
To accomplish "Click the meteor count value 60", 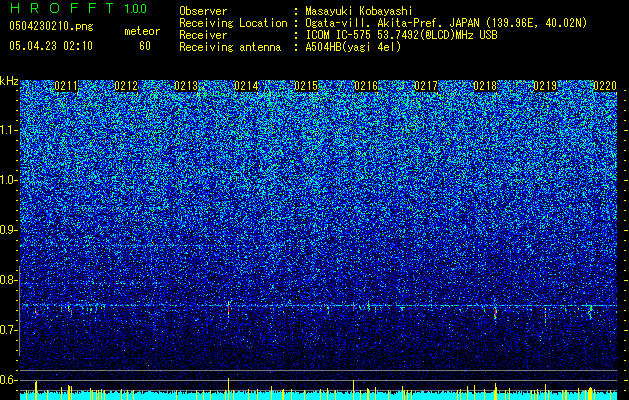I will (145, 46).
